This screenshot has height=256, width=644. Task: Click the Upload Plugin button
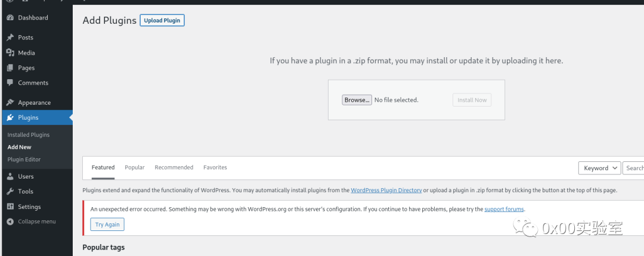coord(162,20)
